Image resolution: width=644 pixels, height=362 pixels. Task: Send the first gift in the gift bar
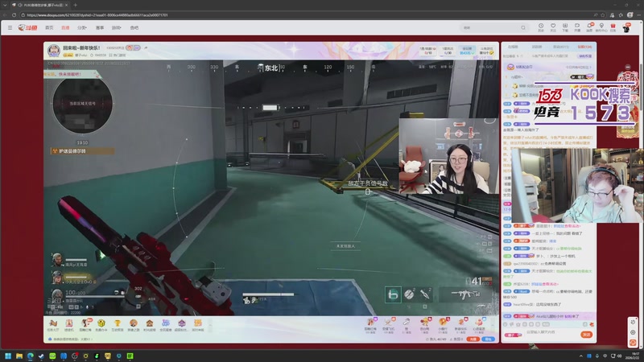tap(370, 325)
